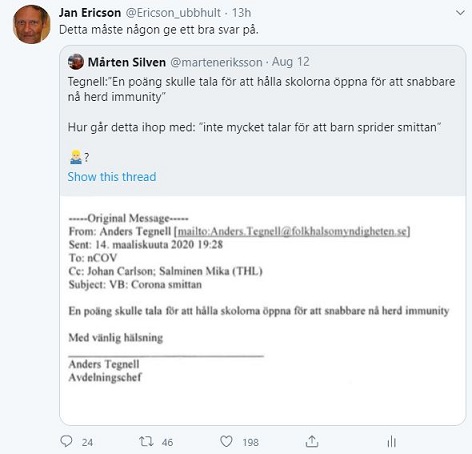Open the @marteneriksson handle
Screen dimensions: 472x454
pyautogui.click(x=216, y=62)
